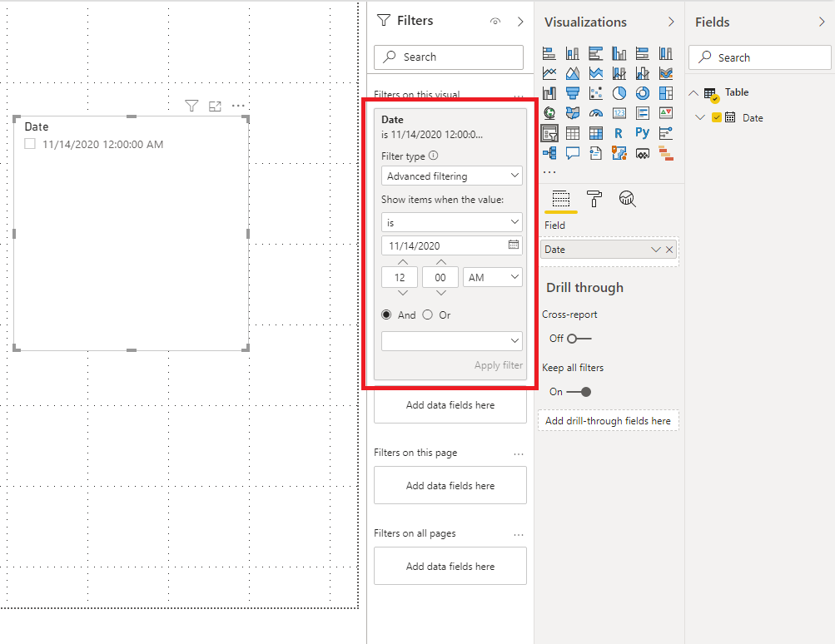This screenshot has height=644, width=835.
Task: Uncheck the Date field in Fields pane
Action: click(x=717, y=117)
